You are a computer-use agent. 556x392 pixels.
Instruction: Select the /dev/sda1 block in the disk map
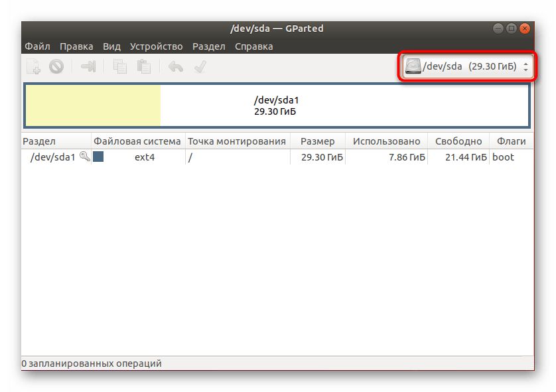pos(276,105)
